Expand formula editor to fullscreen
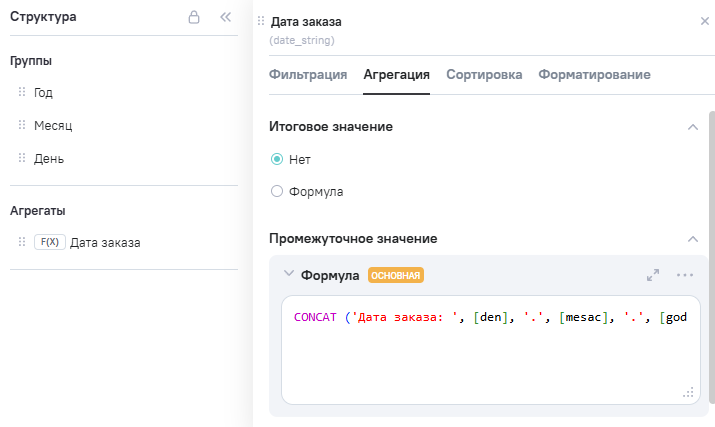The height and width of the screenshot is (427, 715). point(653,275)
